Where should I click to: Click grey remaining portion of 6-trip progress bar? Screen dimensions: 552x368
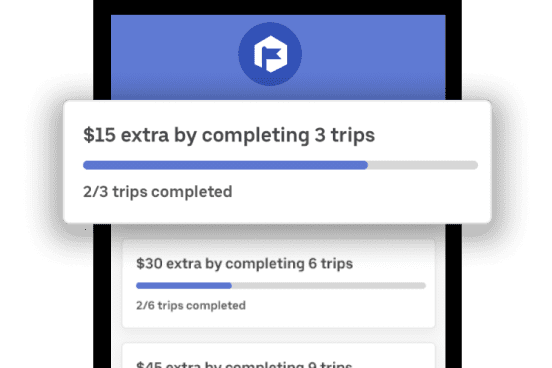pos(329,286)
